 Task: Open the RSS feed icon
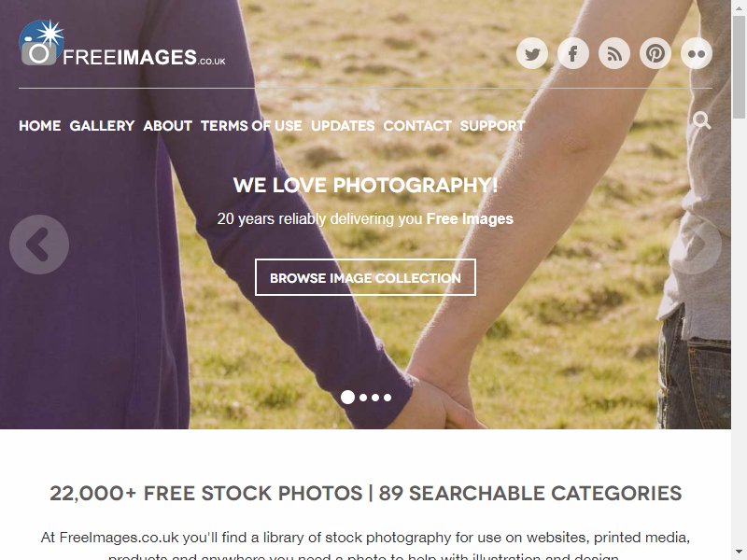pos(614,53)
